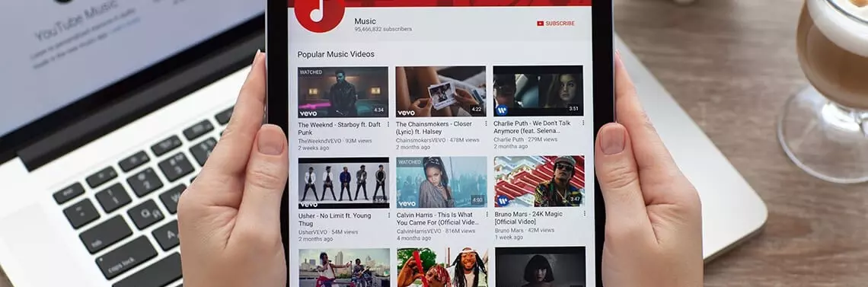Click the UsherVEVO channel name
This screenshot has width=868, height=287.
point(314,231)
